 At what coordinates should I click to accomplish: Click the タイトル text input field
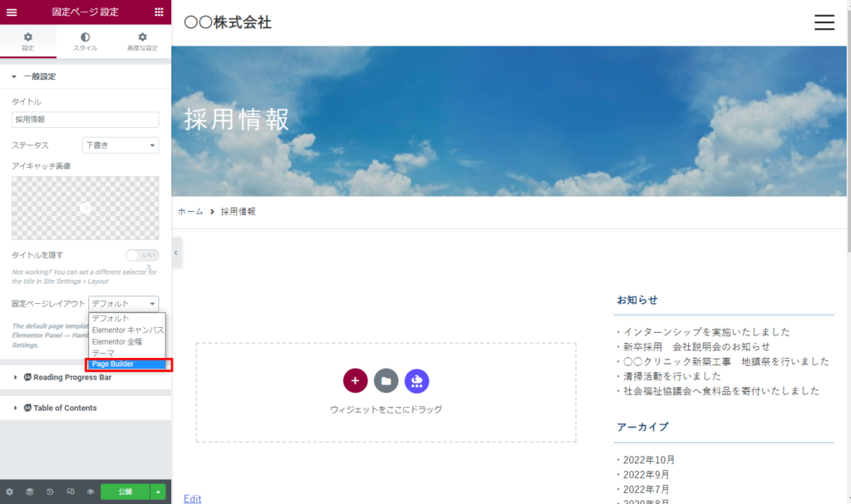(86, 120)
